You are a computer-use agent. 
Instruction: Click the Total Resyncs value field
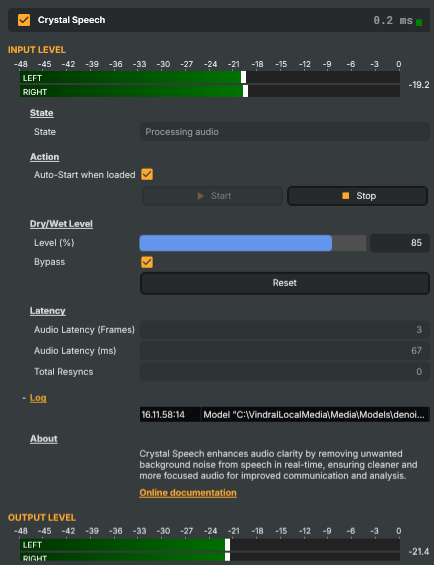tap(285, 372)
